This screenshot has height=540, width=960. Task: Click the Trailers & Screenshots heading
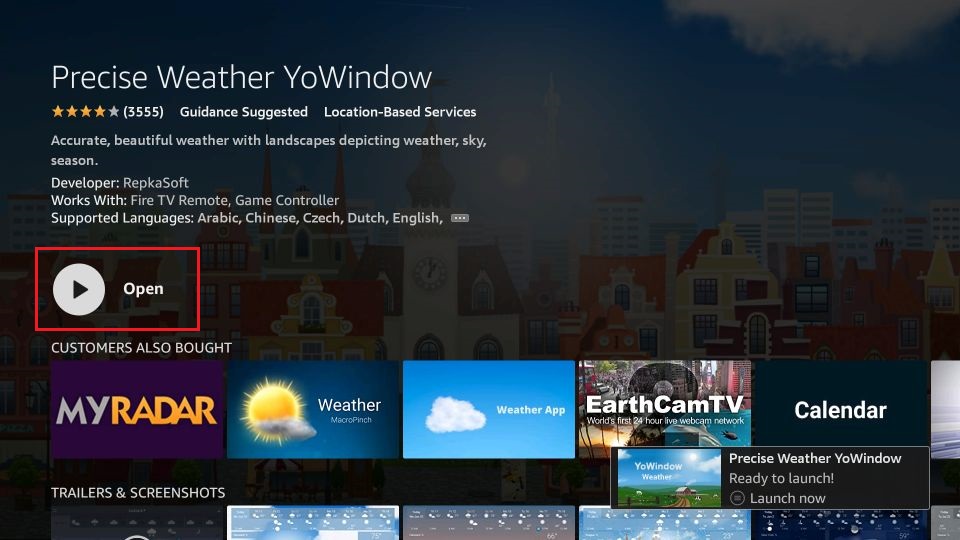(138, 493)
